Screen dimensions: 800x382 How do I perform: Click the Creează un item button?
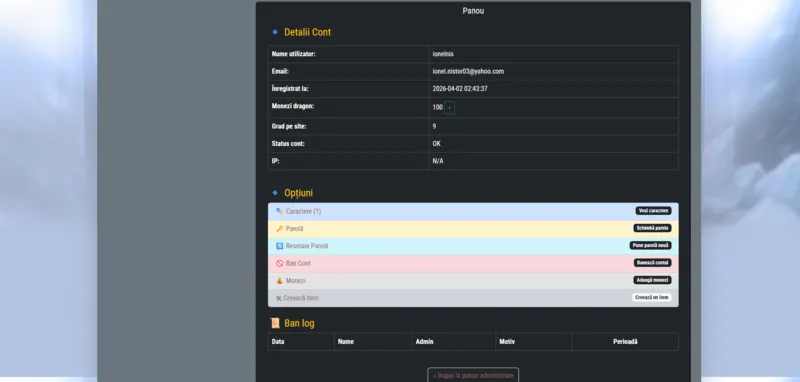[x=652, y=297]
